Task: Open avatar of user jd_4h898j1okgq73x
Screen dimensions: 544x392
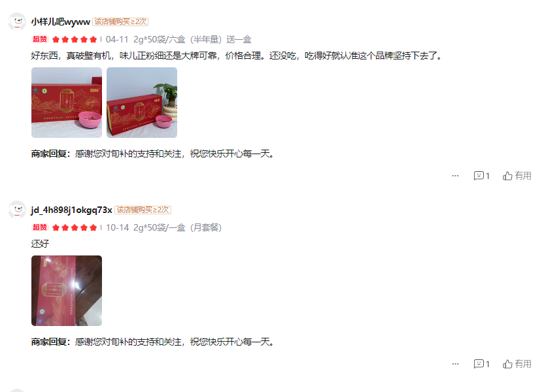Action: [17, 210]
